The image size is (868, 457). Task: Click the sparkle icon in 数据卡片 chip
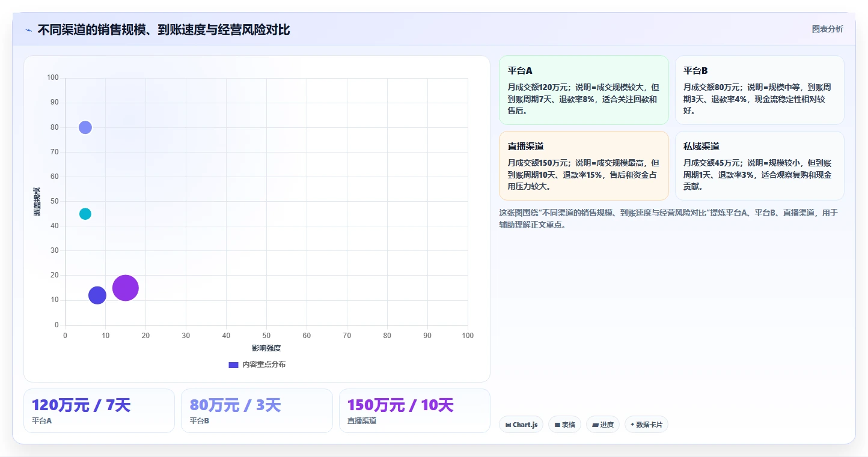coord(632,425)
